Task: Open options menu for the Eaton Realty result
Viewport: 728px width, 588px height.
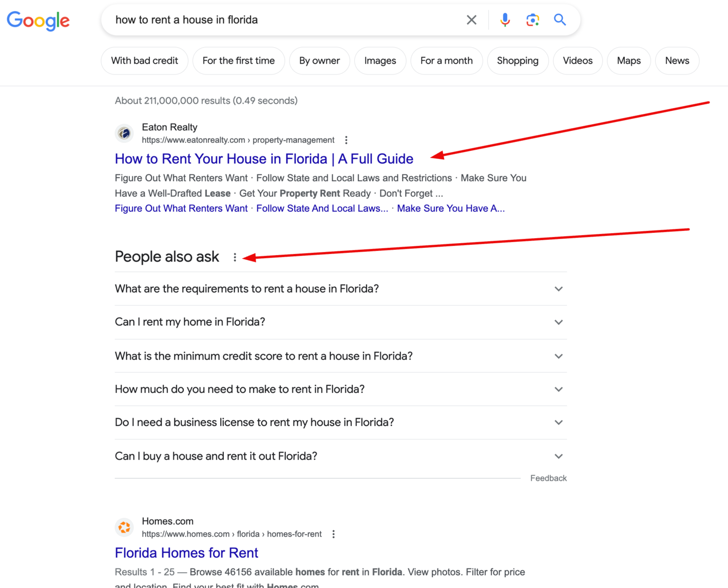Action: click(347, 139)
